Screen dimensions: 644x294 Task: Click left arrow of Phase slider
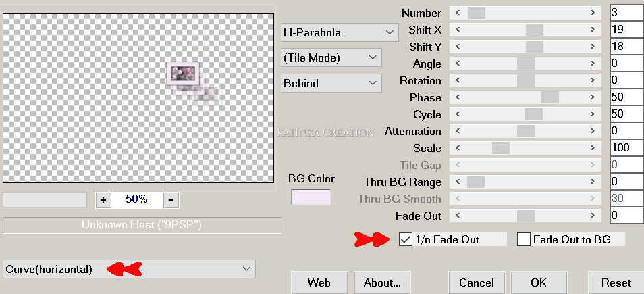(x=459, y=97)
